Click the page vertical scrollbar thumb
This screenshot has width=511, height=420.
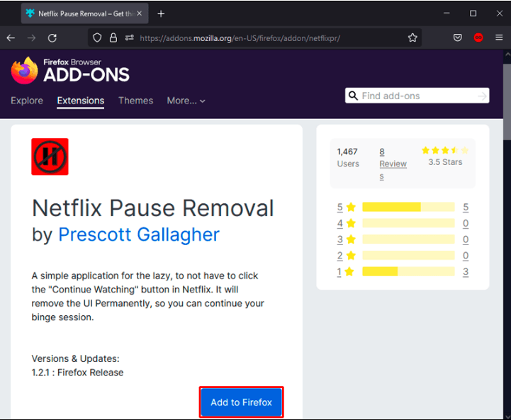click(x=507, y=102)
